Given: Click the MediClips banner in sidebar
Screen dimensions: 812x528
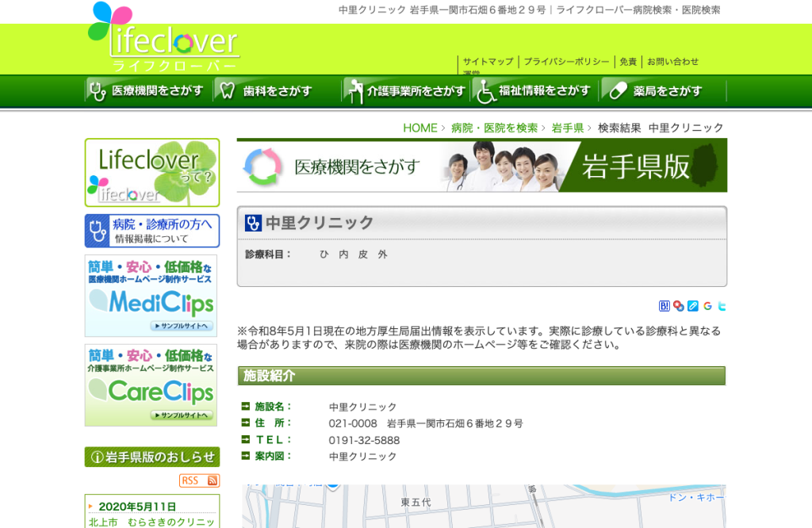Looking at the screenshot, I should click(151, 296).
